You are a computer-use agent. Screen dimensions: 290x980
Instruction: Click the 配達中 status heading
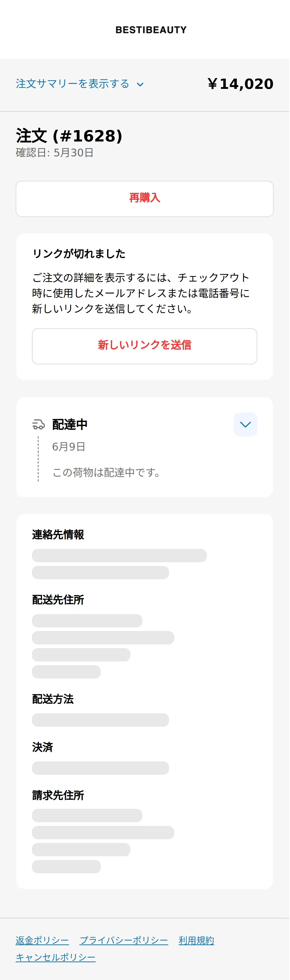pos(70,424)
